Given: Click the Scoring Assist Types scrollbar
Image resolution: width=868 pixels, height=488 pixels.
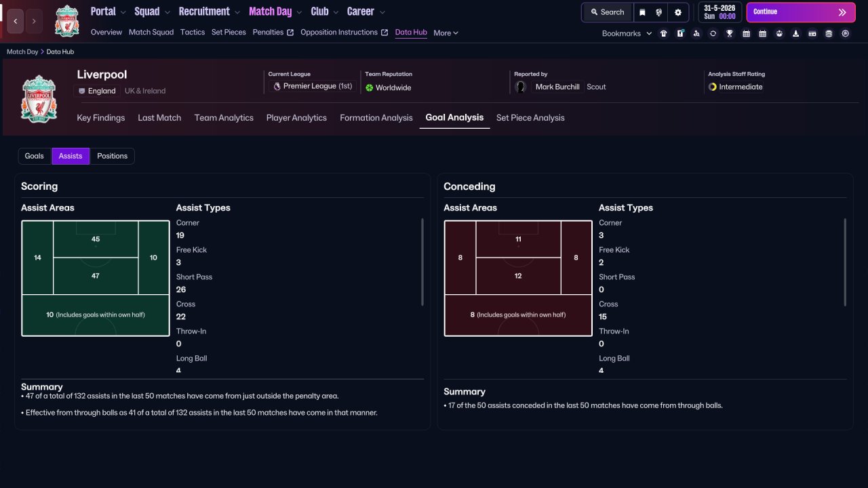Looking at the screenshot, I should coord(422,262).
